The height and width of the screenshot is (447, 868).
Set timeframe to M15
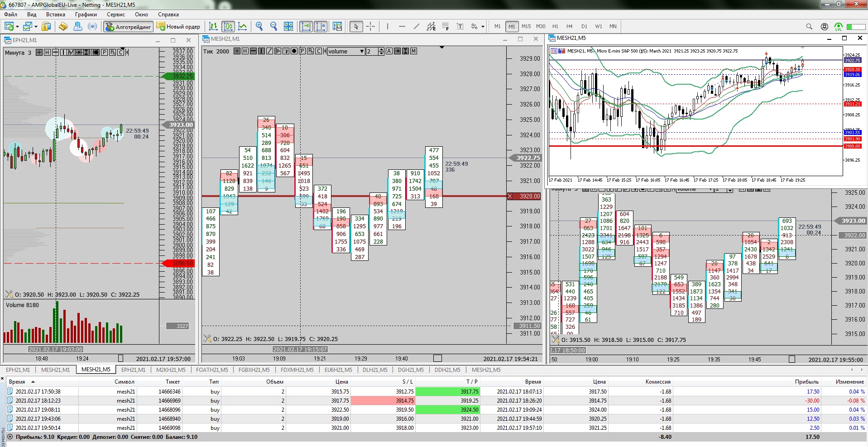pyautogui.click(x=526, y=26)
